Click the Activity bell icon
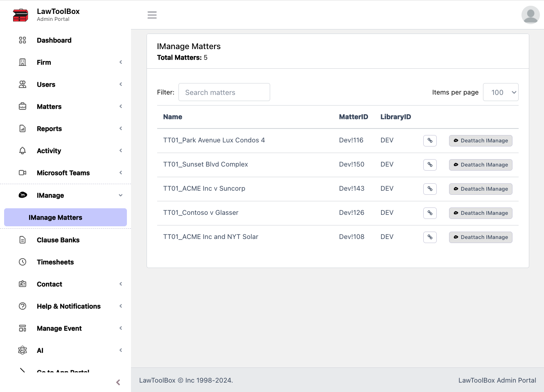 coord(23,151)
